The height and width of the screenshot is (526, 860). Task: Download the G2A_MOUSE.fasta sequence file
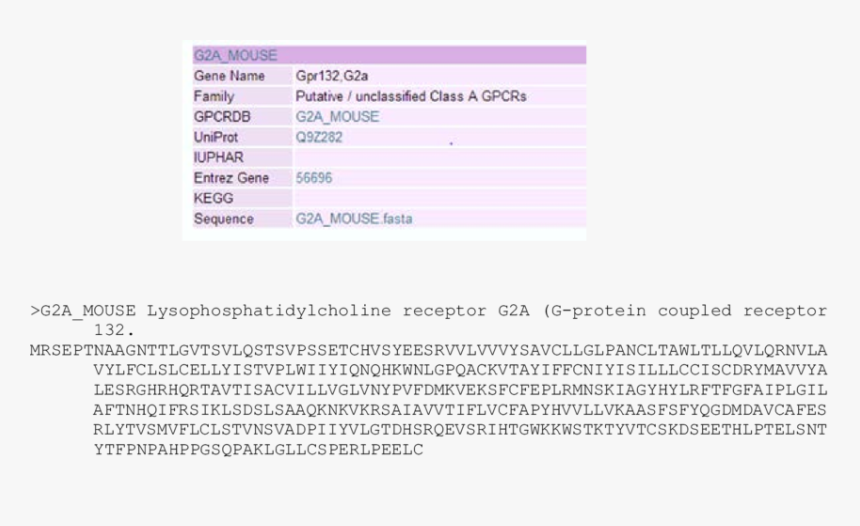(x=354, y=219)
